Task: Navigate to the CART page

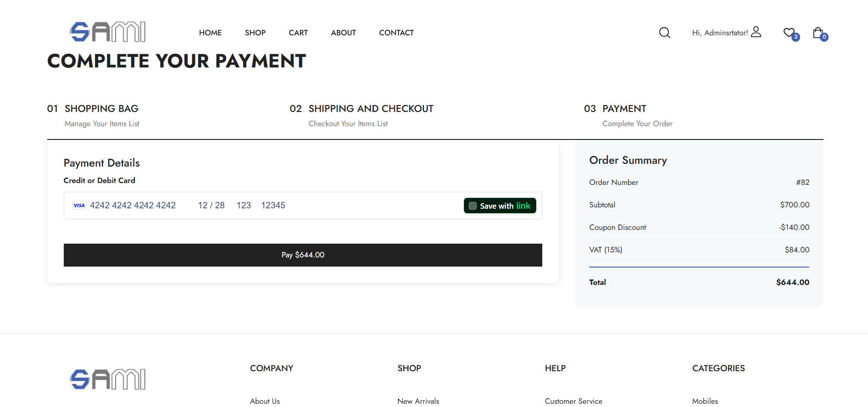Action: click(298, 33)
